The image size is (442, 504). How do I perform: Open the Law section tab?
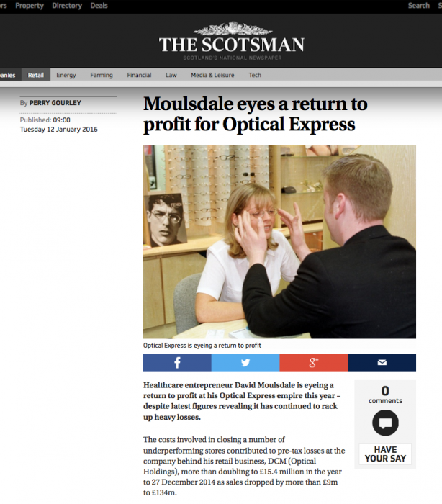coord(171,75)
